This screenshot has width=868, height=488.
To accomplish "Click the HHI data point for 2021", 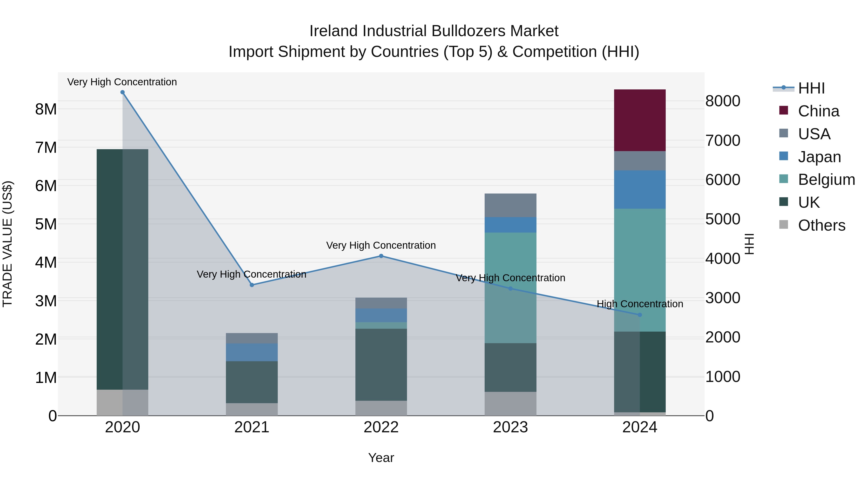I will pos(252,285).
